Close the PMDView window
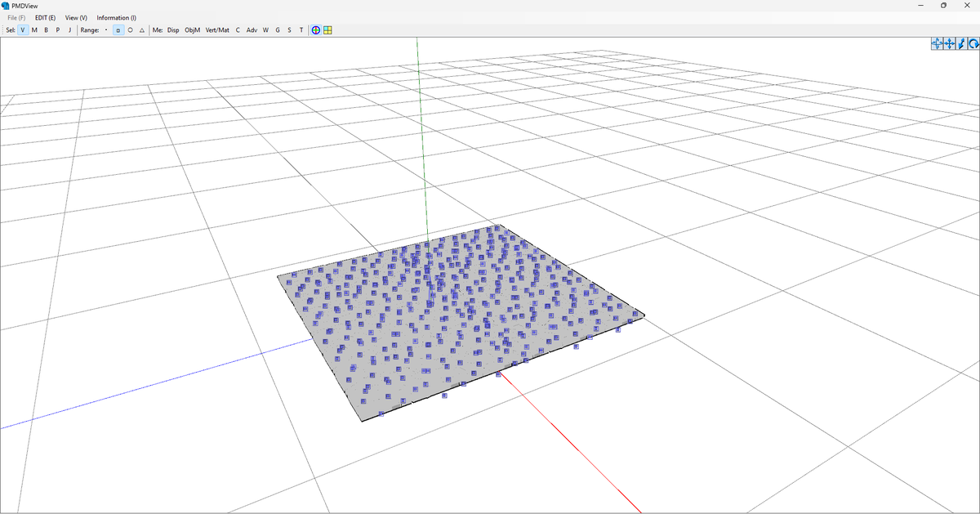Image resolution: width=980 pixels, height=514 pixels. [x=968, y=6]
